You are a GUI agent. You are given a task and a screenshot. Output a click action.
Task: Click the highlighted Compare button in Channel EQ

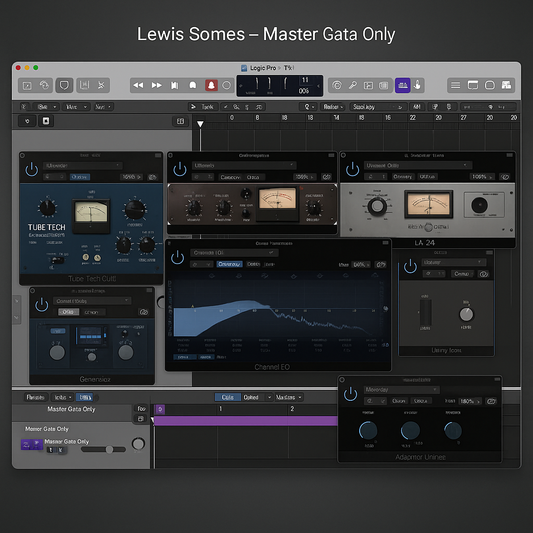click(x=229, y=264)
